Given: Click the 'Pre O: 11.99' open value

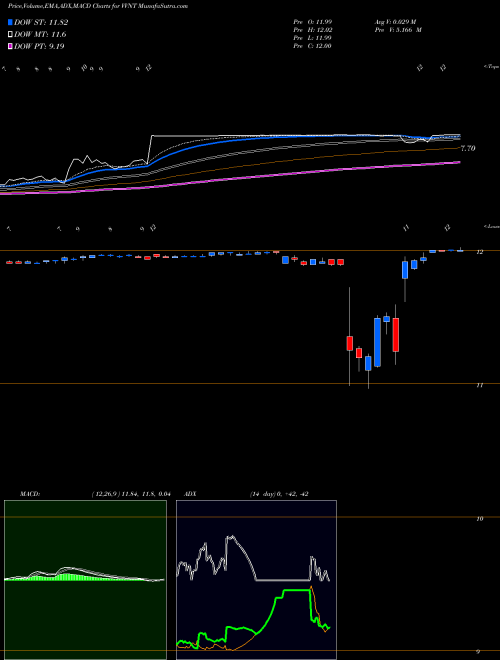Looking at the screenshot, I should point(313,21).
